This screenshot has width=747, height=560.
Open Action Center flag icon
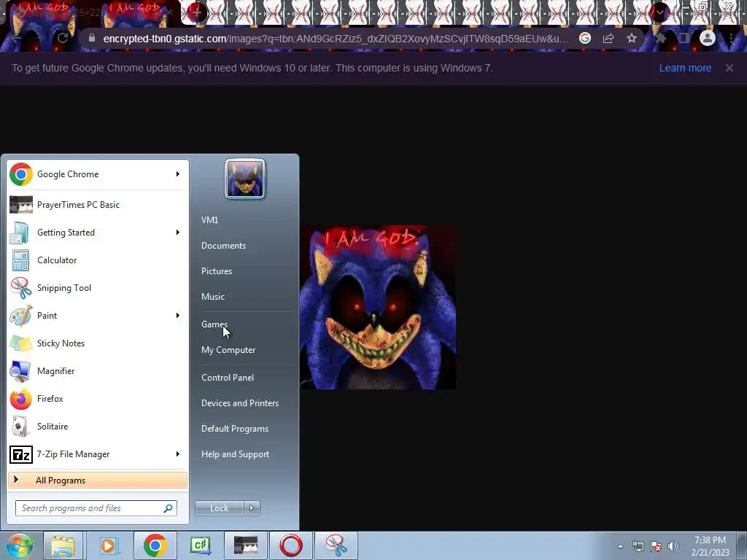tap(656, 547)
